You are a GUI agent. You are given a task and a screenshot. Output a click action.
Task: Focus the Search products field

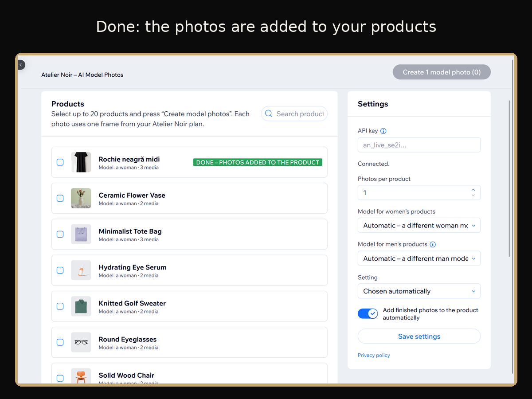tap(294, 114)
